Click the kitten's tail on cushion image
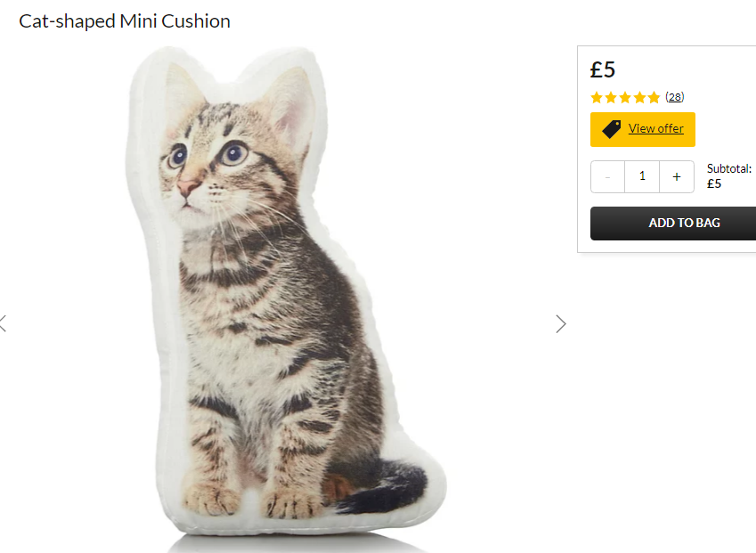The image size is (756, 553). pos(378,484)
